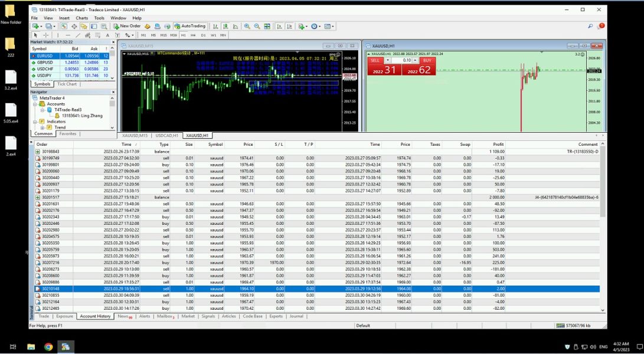Click the Tile Windows icon

[267, 26]
